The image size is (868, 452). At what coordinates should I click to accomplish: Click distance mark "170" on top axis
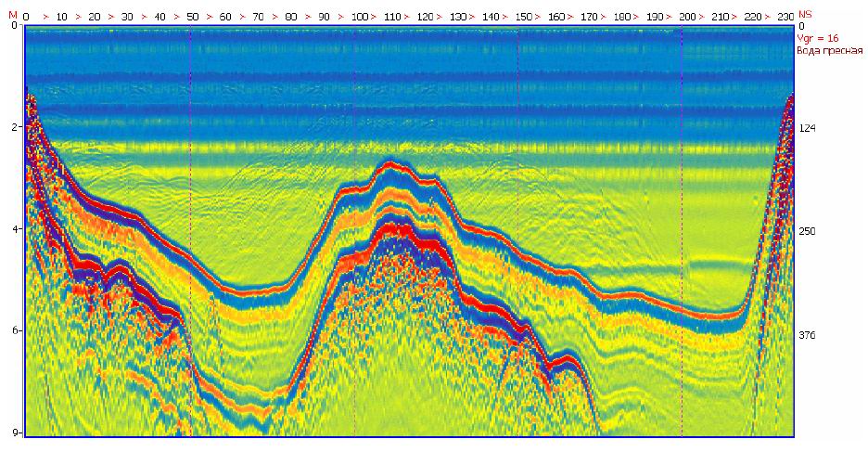(589, 18)
